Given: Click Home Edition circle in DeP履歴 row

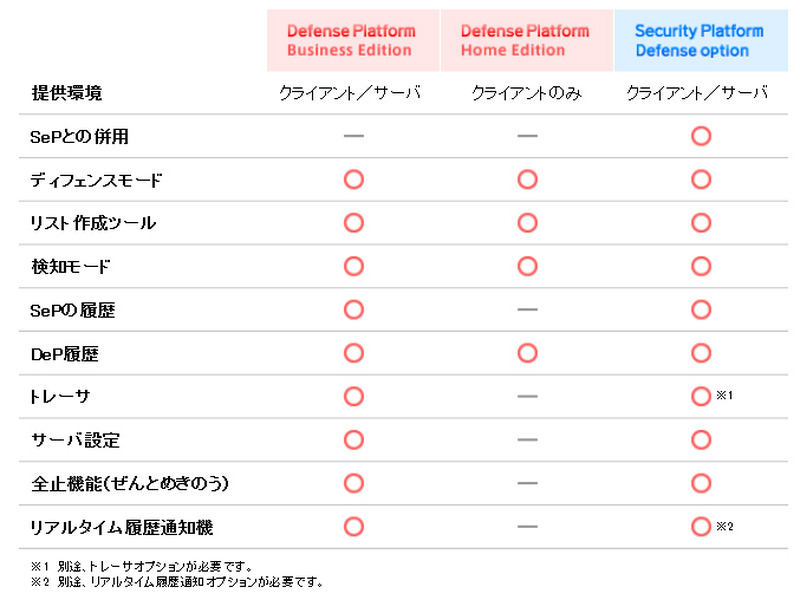Looking at the screenshot, I should (x=527, y=353).
